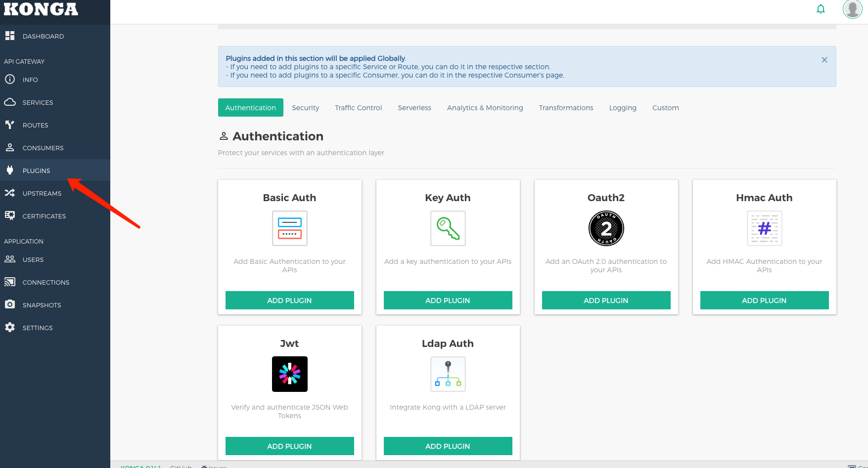Switch to the Traffic Control tab

358,108
